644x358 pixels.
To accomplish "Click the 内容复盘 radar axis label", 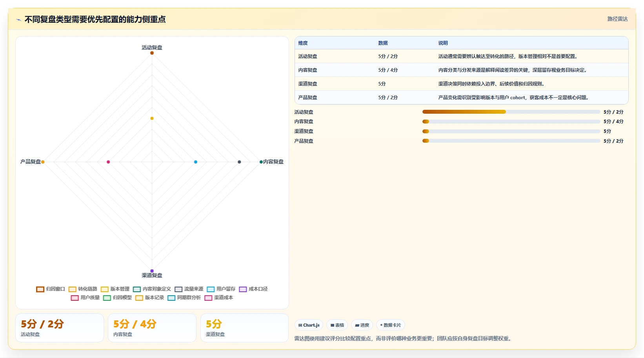I will click(x=273, y=162).
